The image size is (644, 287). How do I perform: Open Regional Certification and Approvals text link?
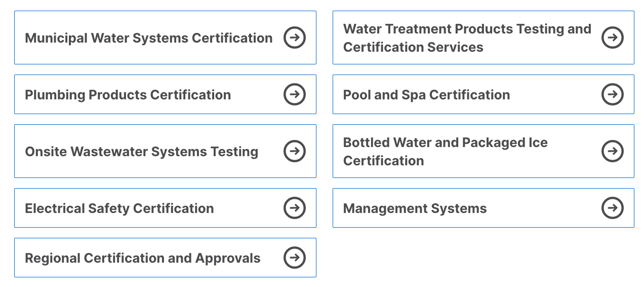click(x=142, y=258)
